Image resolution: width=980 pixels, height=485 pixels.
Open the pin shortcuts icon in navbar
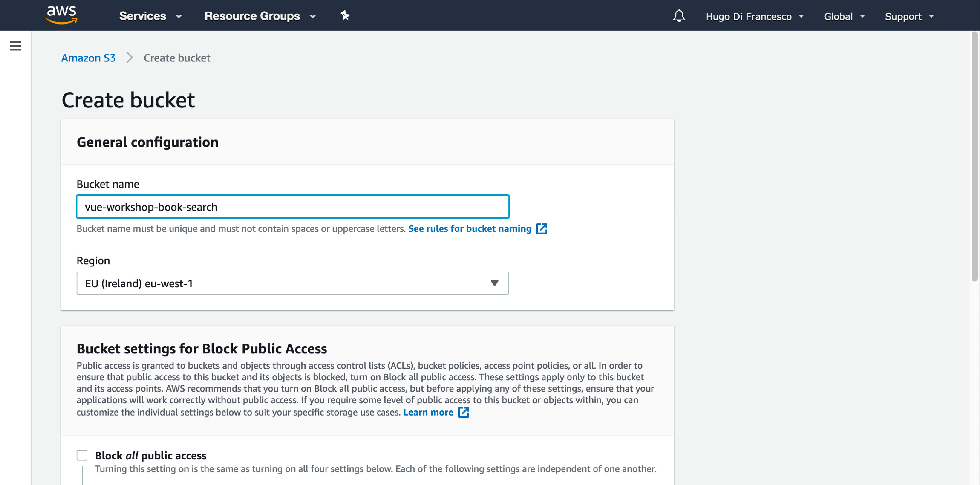tap(345, 16)
